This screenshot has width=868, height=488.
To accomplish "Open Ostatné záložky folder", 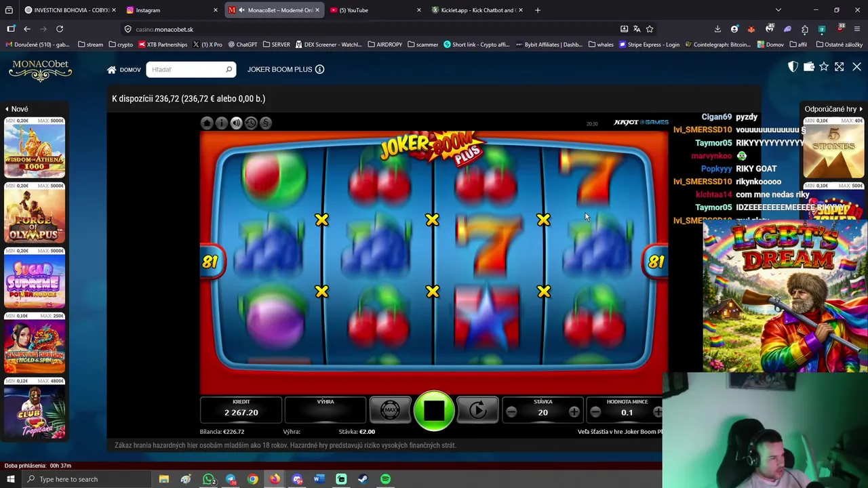I will point(840,45).
